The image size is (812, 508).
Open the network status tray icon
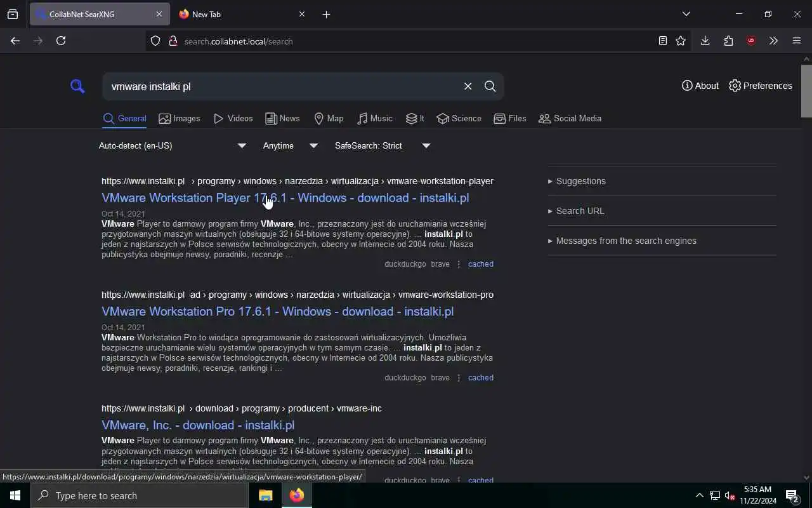(715, 495)
